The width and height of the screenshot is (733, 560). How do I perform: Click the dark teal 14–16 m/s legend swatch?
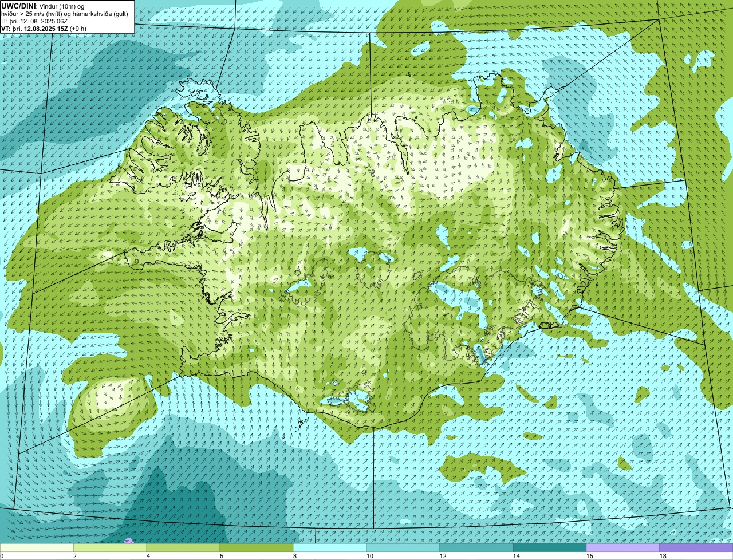tap(550, 548)
